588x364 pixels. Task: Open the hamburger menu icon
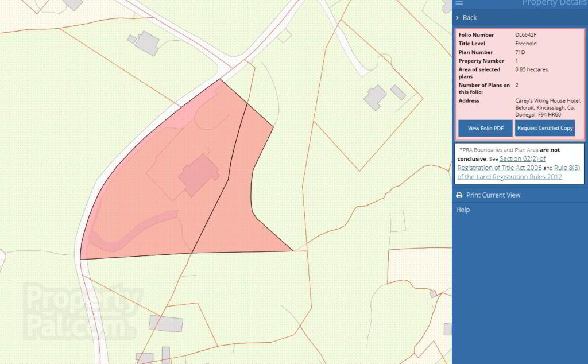(x=459, y=3)
